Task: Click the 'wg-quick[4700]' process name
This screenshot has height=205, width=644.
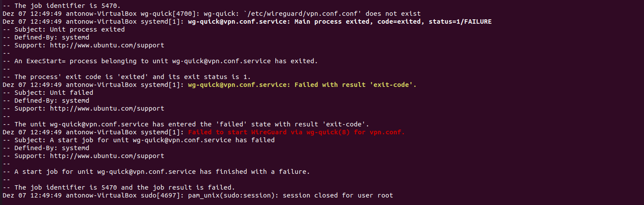Action: [168, 14]
